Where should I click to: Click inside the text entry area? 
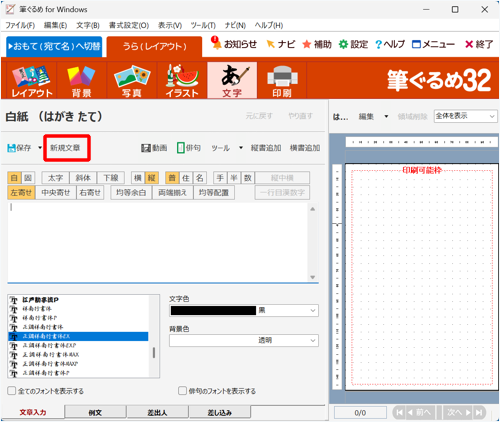[x=158, y=242]
